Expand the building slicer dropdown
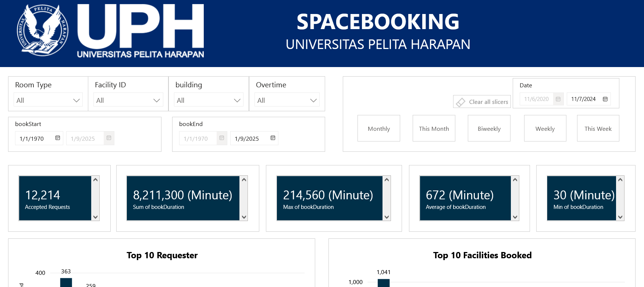Viewport: 644px width, 287px height. coord(209,100)
